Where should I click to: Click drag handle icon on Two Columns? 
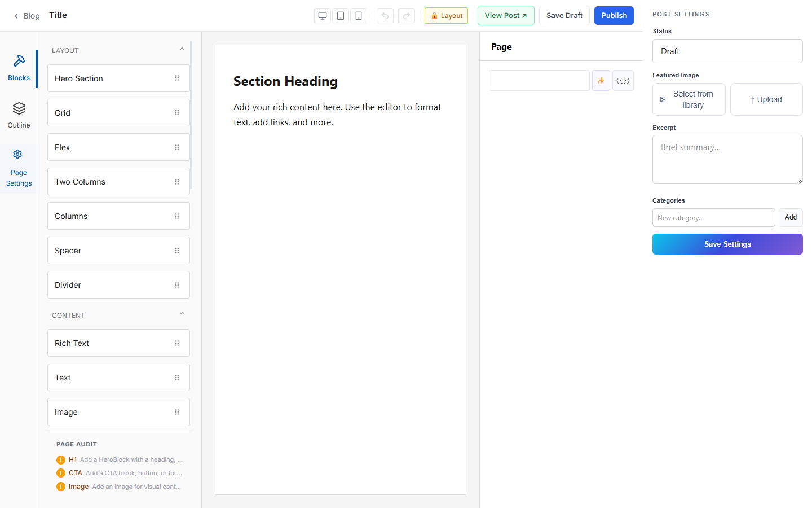click(177, 182)
